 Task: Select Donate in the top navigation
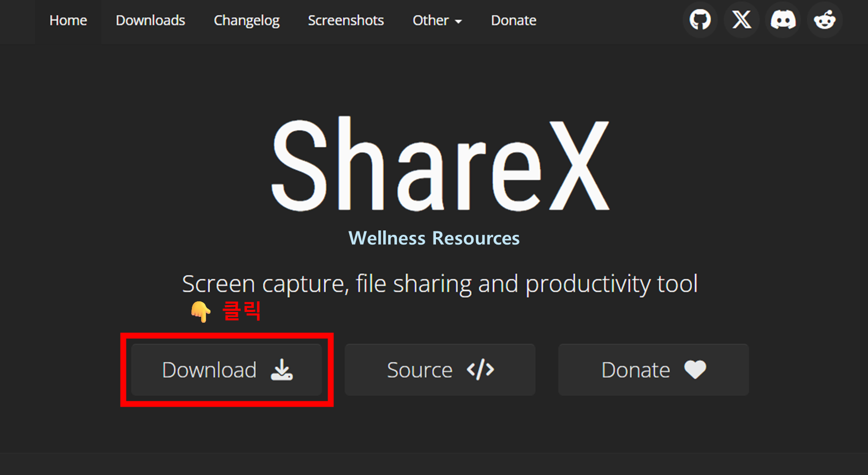(514, 21)
